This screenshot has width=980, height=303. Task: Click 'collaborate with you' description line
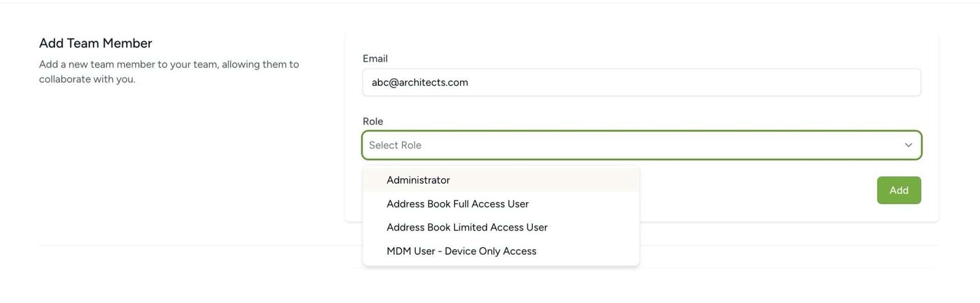coord(87,79)
